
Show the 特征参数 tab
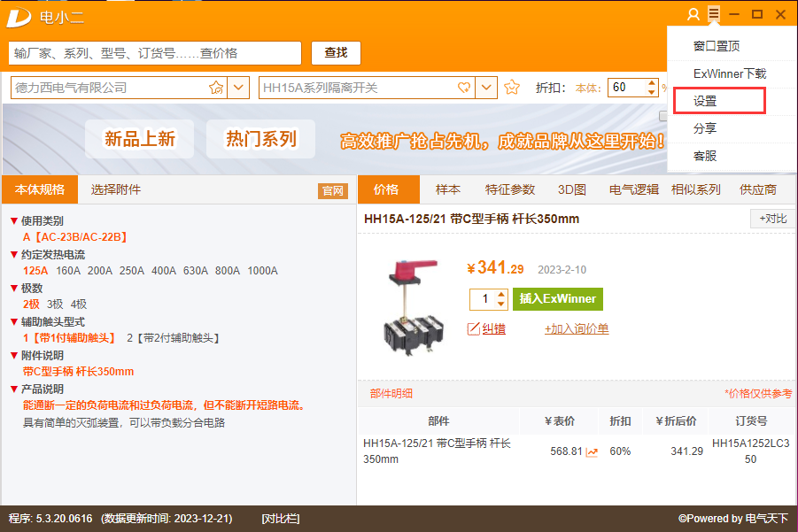[510, 189]
